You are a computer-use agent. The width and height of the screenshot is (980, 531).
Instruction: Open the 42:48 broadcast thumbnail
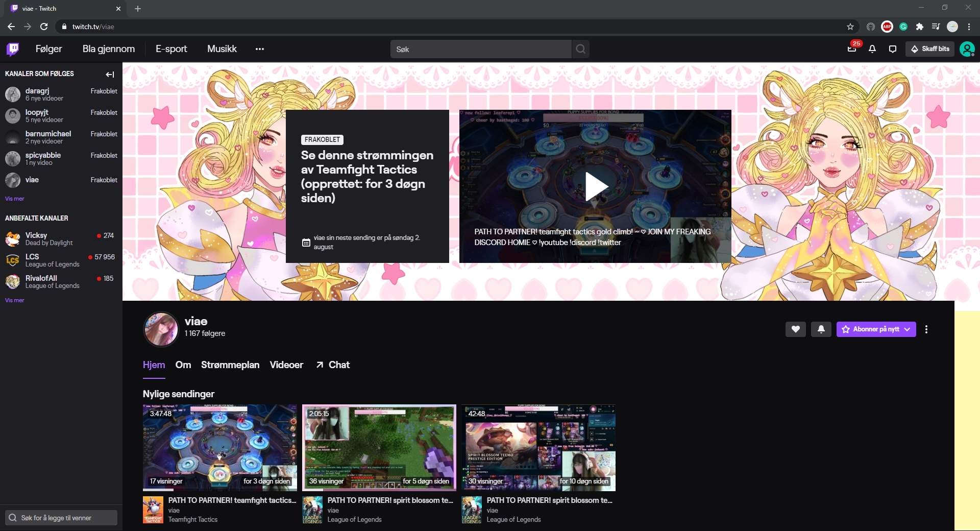tap(538, 448)
